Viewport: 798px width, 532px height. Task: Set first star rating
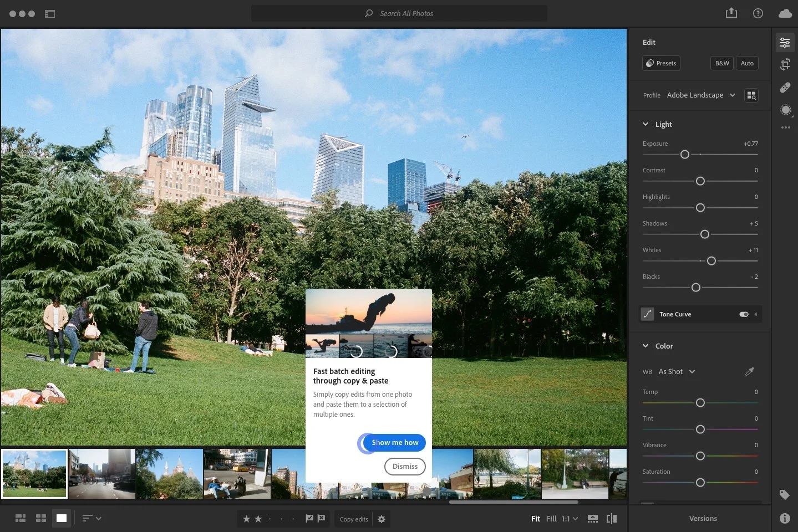pos(246,519)
